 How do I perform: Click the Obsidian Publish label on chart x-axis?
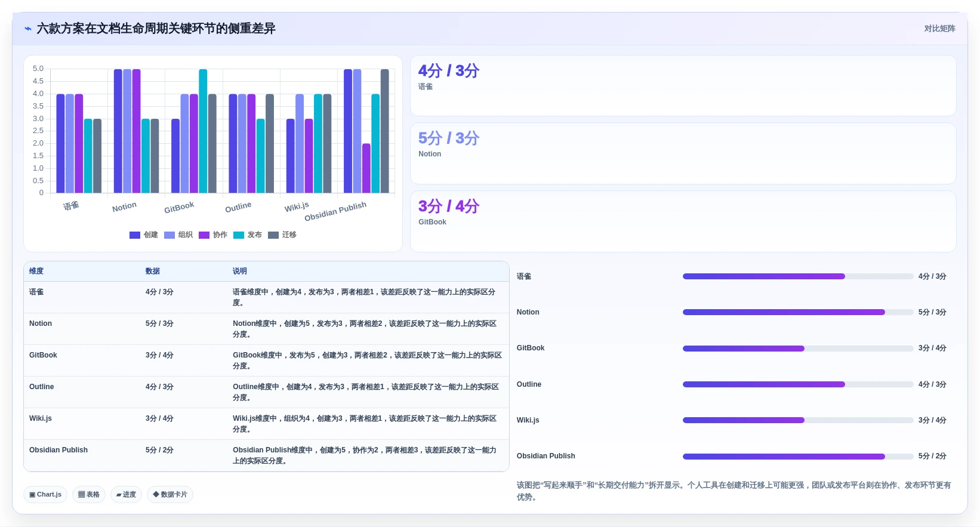335,211
